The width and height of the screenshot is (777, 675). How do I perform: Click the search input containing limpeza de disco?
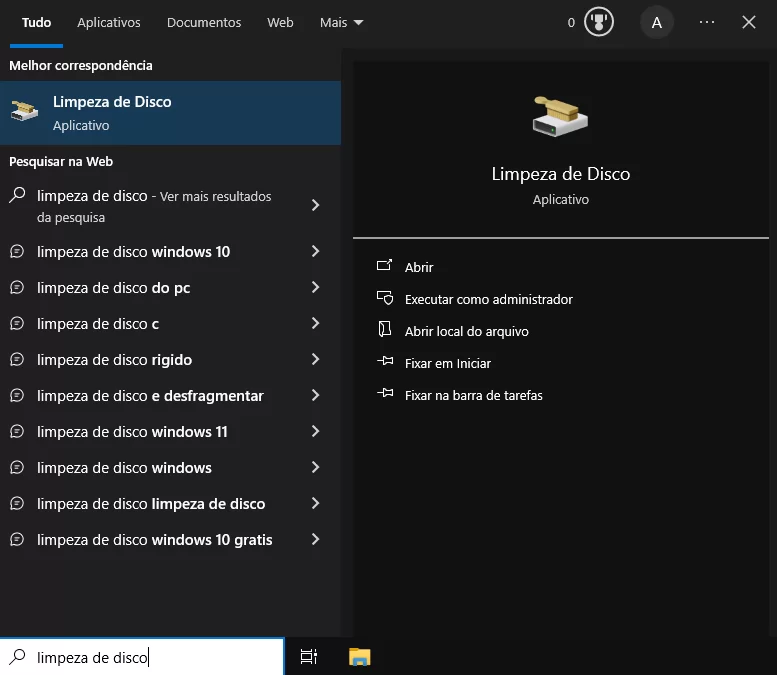[x=142, y=657]
